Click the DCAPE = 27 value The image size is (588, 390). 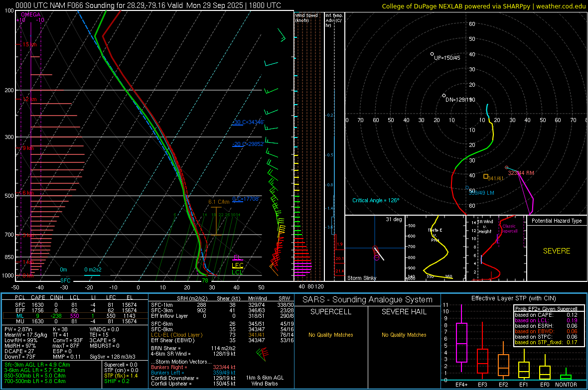point(19,351)
